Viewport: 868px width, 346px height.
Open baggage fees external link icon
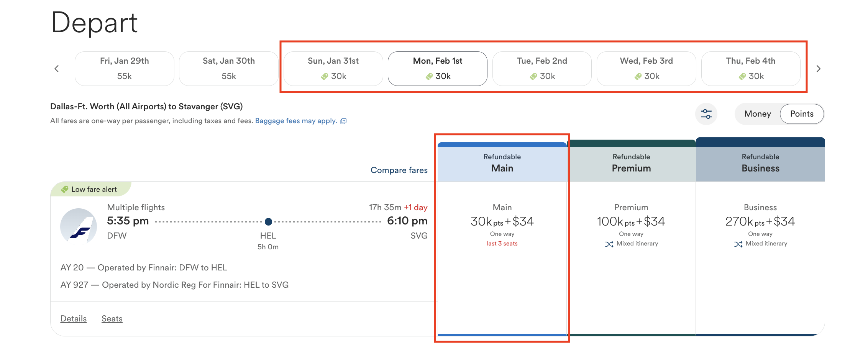point(343,121)
